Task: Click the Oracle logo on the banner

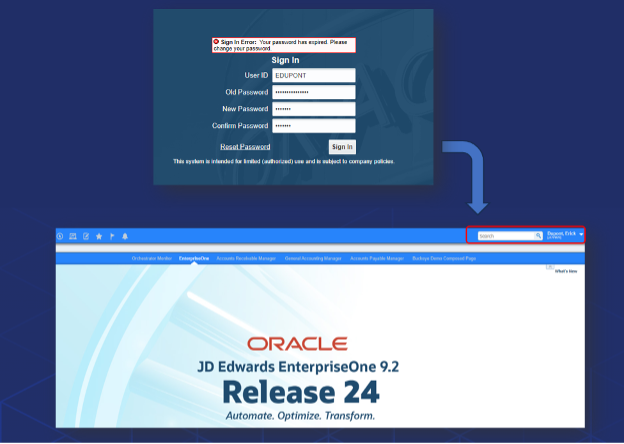Action: [297, 344]
